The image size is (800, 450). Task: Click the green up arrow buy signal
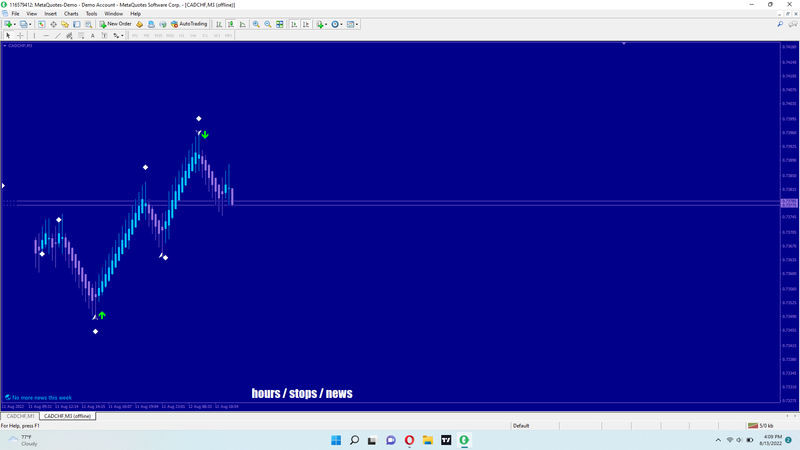pos(102,315)
